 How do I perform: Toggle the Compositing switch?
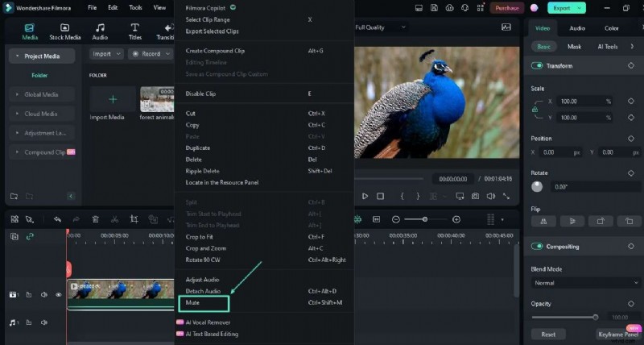(x=537, y=247)
